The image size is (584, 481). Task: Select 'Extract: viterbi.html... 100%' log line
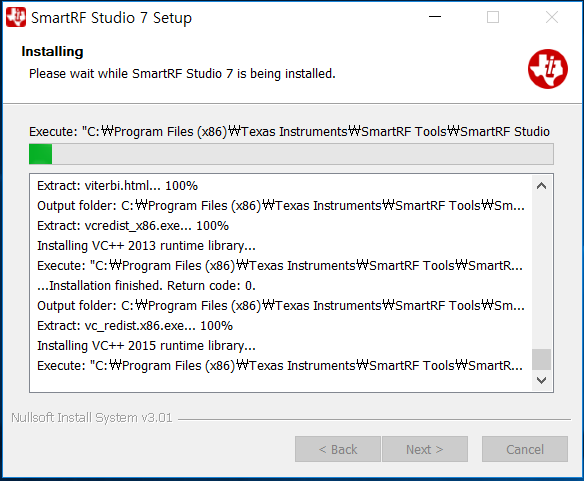coord(117,186)
